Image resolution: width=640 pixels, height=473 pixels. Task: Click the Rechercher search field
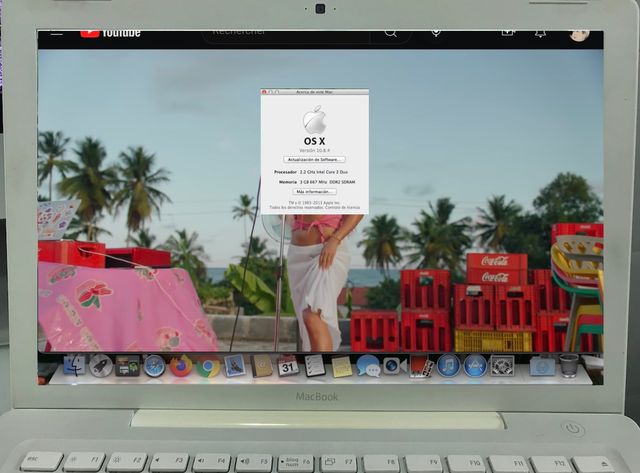click(x=286, y=35)
